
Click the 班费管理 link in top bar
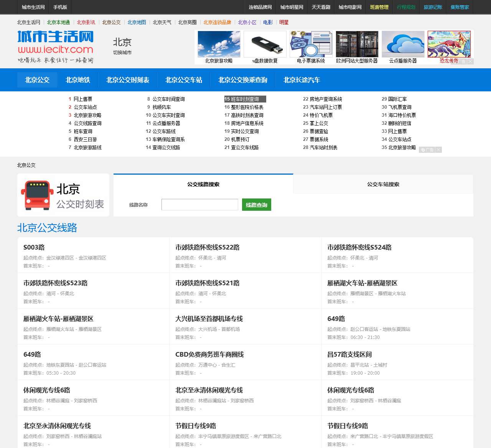[379, 7]
